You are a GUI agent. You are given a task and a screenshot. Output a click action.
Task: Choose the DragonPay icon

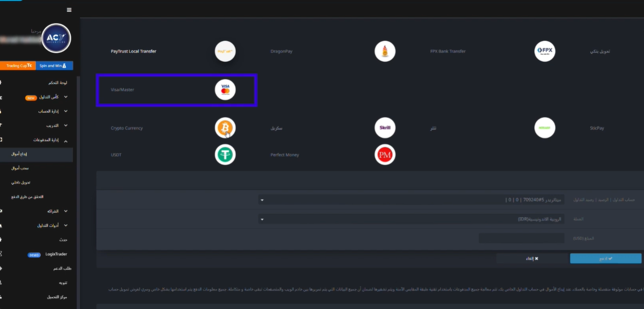(x=385, y=52)
